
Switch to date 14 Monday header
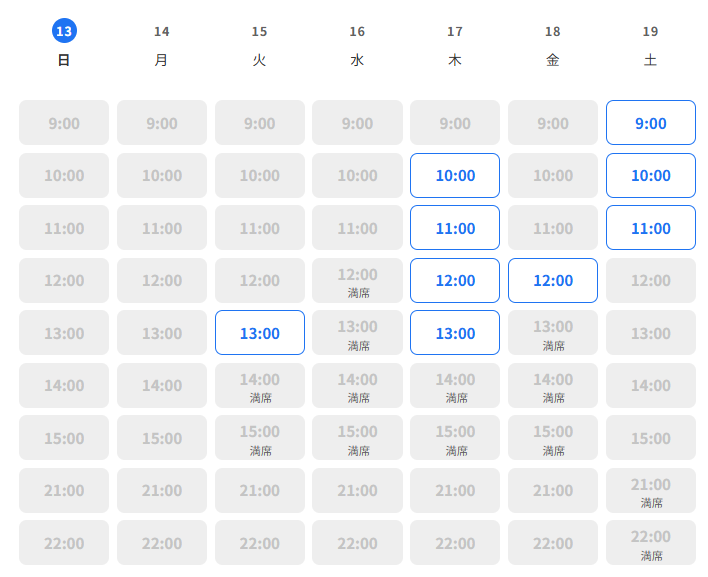(162, 45)
